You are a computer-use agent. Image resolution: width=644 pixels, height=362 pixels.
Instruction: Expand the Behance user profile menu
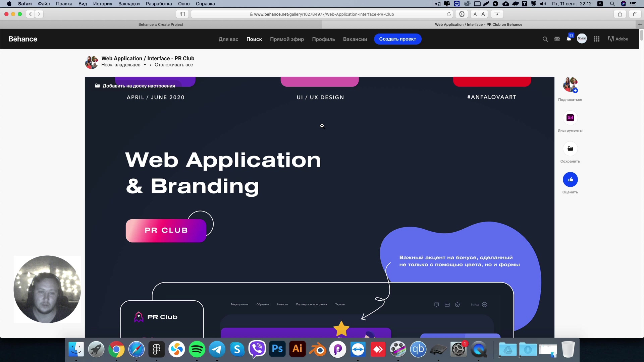coord(582,39)
